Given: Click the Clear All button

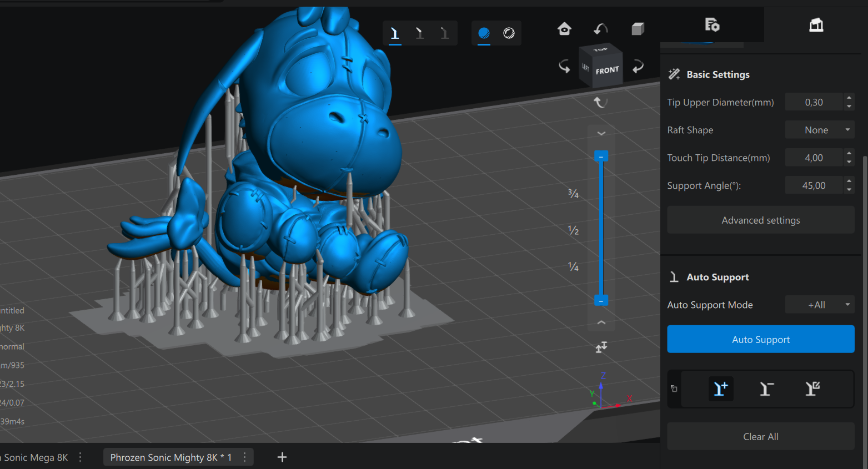Looking at the screenshot, I should [x=761, y=437].
